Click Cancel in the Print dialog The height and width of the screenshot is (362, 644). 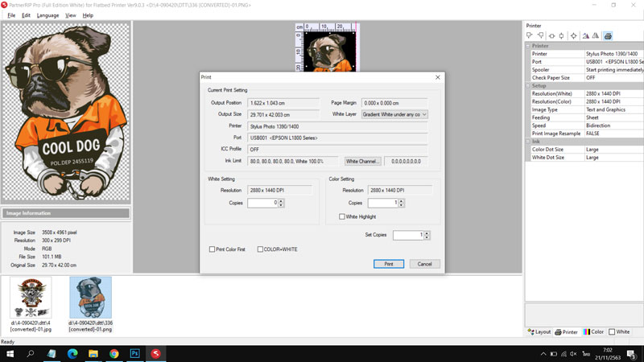[x=424, y=264]
